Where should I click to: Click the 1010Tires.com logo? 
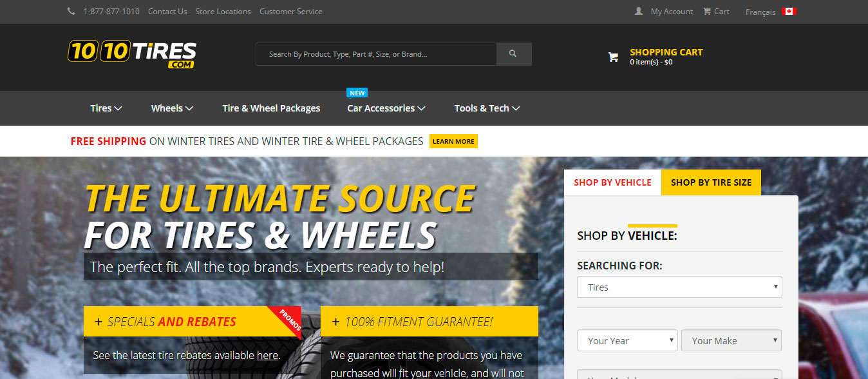[x=132, y=54]
